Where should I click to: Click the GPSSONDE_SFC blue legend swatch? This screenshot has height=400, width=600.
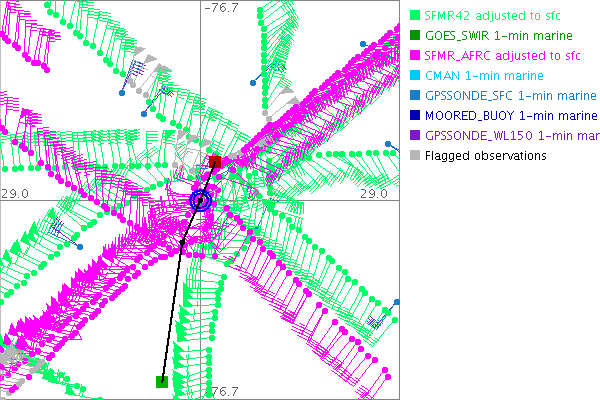pyautogui.click(x=415, y=96)
